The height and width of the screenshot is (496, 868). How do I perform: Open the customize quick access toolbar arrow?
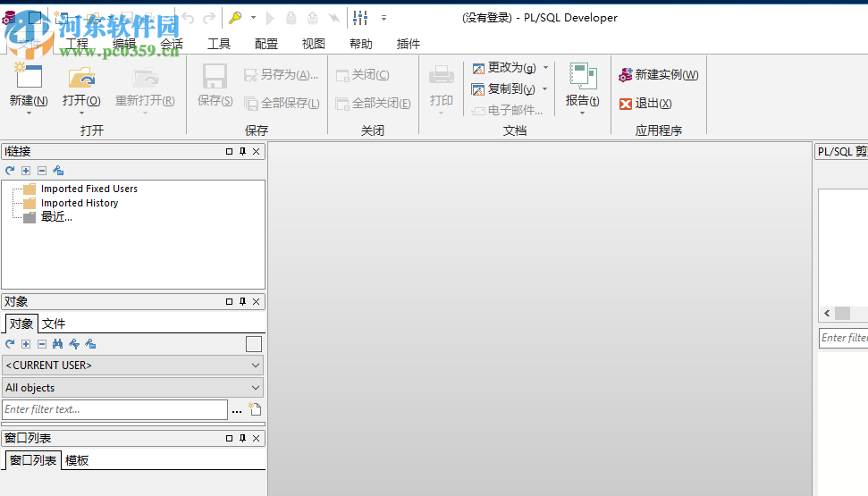(x=383, y=18)
